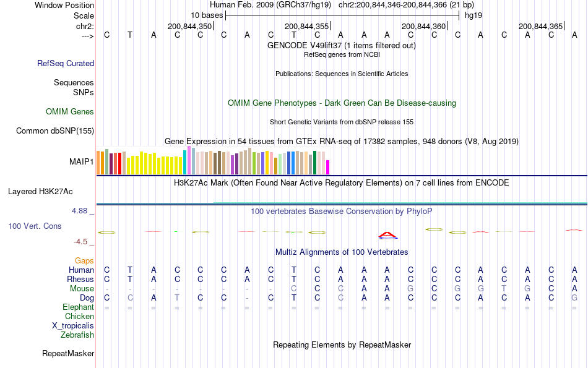The image size is (588, 368).
Task: Click the chr2: base position label
Action: click(85, 26)
